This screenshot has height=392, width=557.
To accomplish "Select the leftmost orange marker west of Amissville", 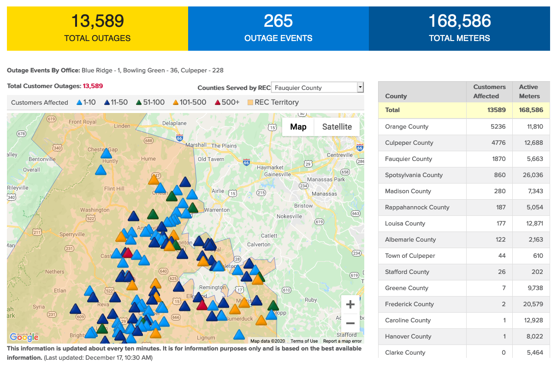I will click(121, 237).
